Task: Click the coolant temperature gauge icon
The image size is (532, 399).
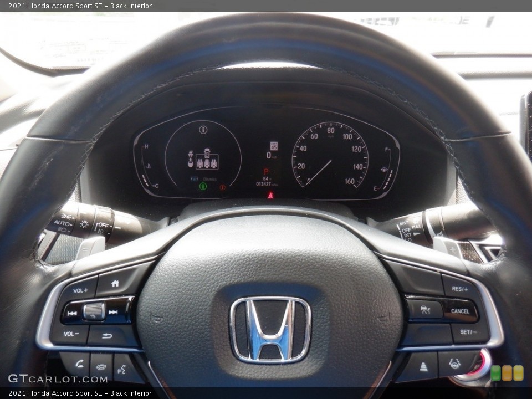Action: 148,166
